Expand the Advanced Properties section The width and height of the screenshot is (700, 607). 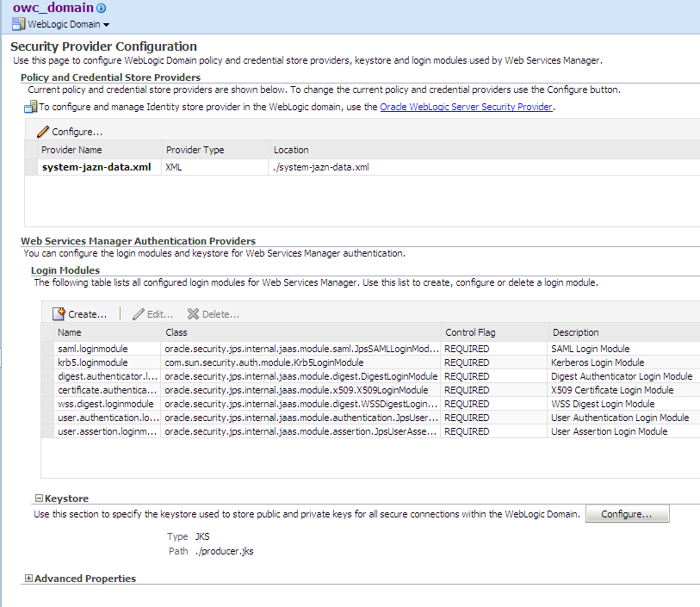28,579
